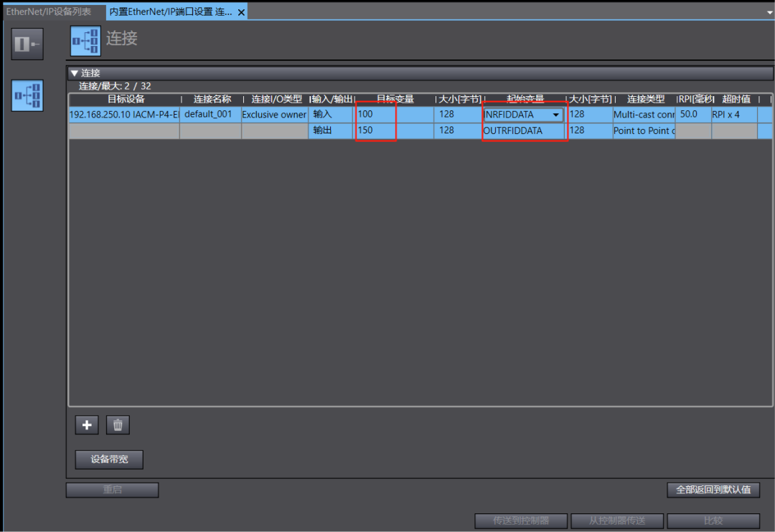Image resolution: width=775 pixels, height=532 pixels.
Task: Open the INRFIDDATA variable dropdown
Action: coord(555,115)
